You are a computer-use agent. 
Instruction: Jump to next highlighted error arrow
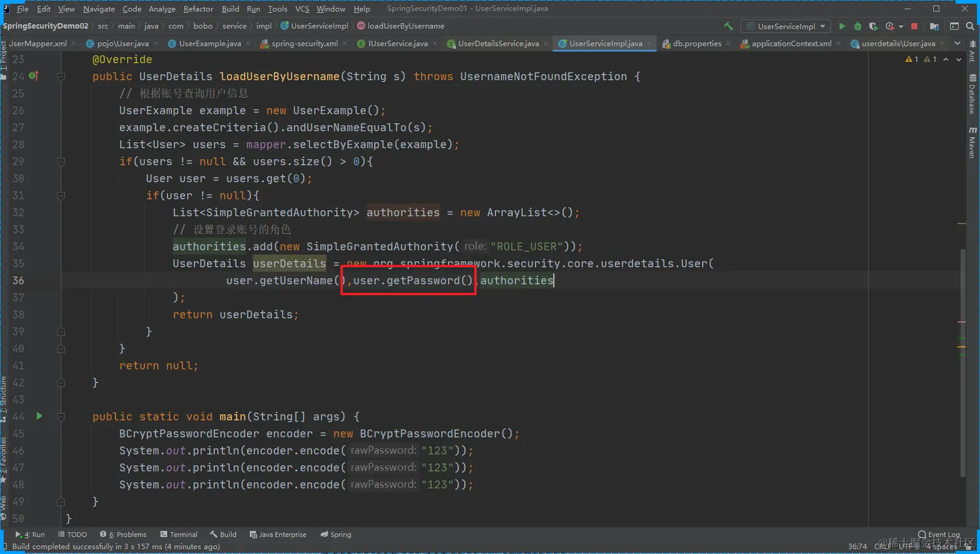click(959, 60)
